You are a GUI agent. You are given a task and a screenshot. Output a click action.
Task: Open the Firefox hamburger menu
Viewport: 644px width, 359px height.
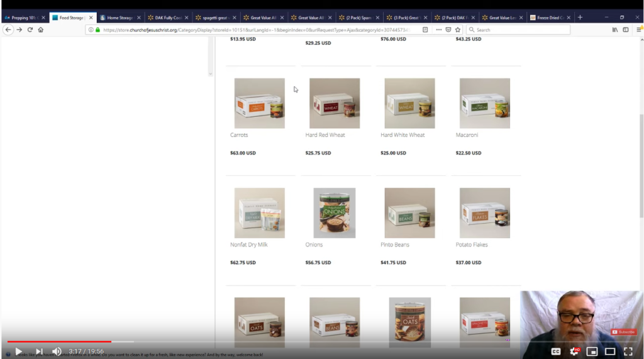coord(639,30)
